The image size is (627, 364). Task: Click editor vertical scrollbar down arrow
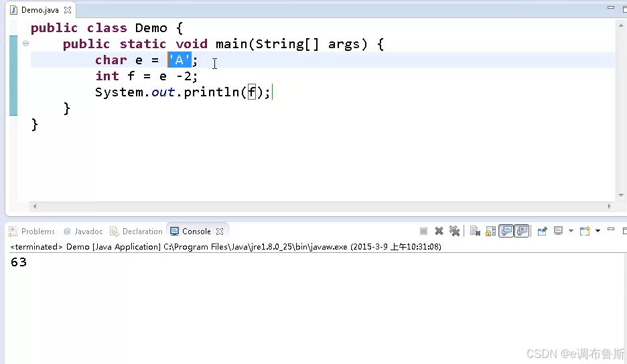click(621, 195)
